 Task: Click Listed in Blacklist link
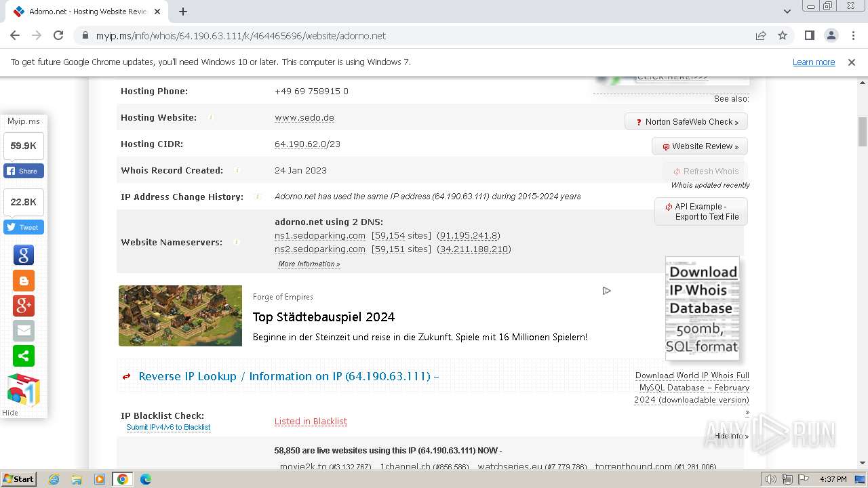point(311,421)
